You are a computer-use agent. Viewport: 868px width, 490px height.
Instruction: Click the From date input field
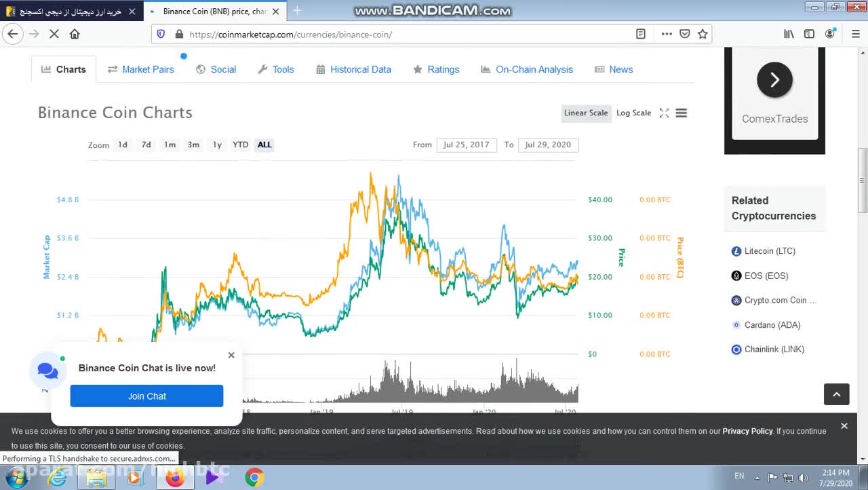click(x=466, y=145)
